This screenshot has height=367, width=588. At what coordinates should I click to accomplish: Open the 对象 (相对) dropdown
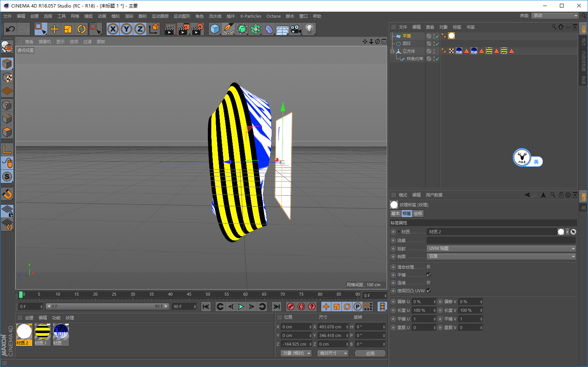pos(296,353)
